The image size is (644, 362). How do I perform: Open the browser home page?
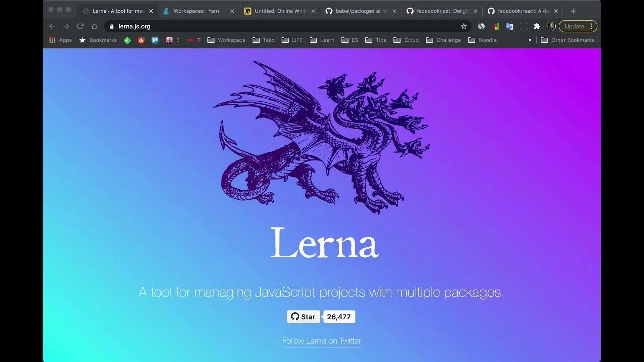(x=94, y=26)
